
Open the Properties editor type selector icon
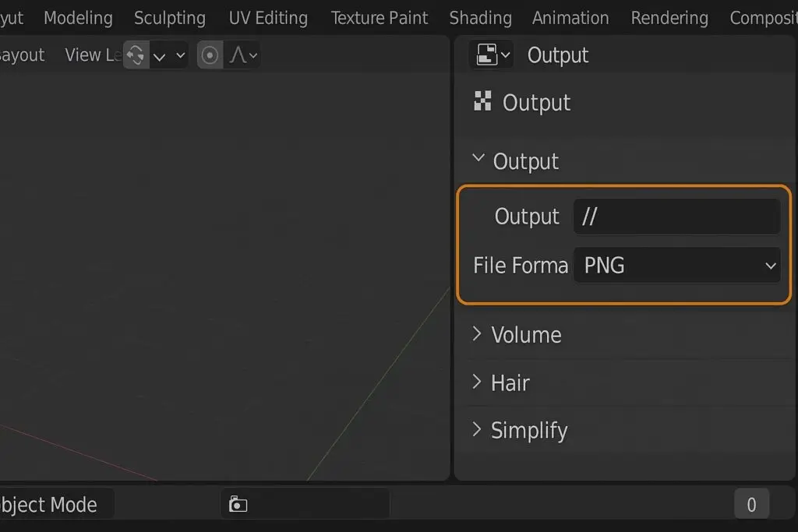click(x=492, y=55)
